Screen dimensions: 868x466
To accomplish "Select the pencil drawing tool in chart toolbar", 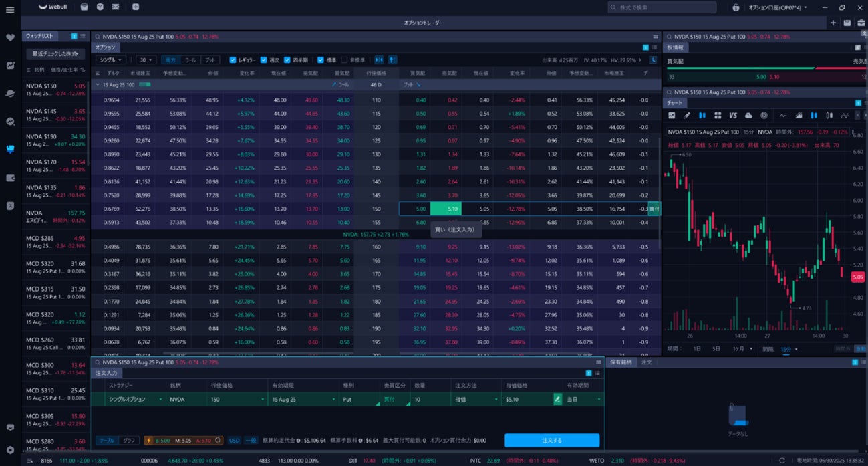I will click(x=687, y=116).
